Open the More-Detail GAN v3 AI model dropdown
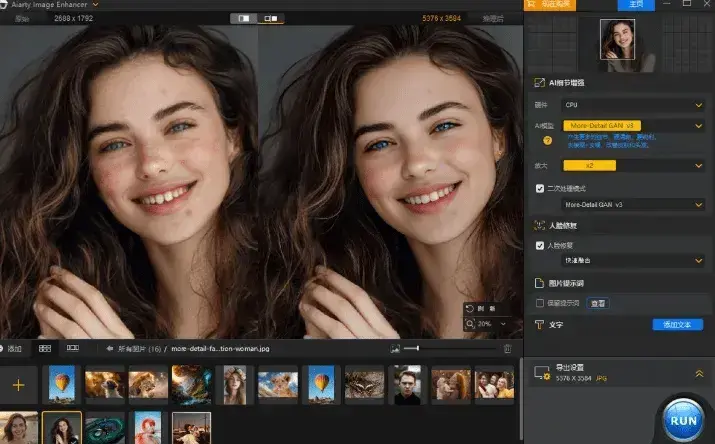This screenshot has width=715, height=444. 634,126
